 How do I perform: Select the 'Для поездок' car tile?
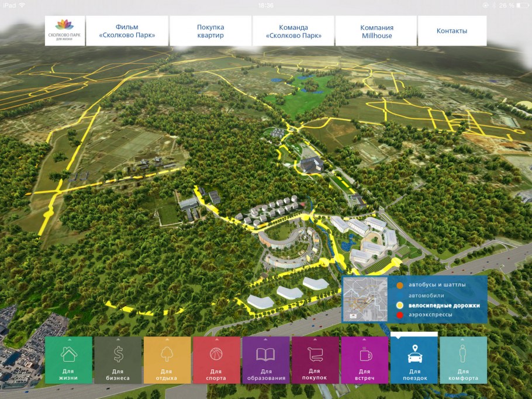414,360
